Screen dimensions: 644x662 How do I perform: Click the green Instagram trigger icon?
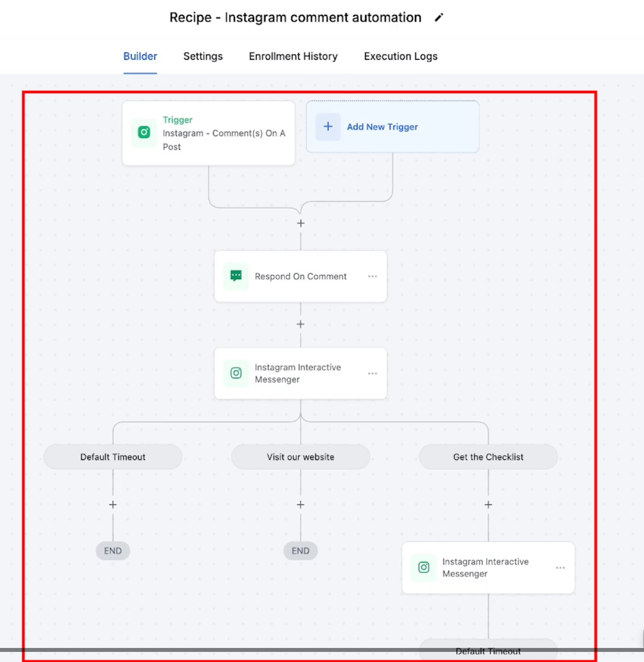coord(144,133)
